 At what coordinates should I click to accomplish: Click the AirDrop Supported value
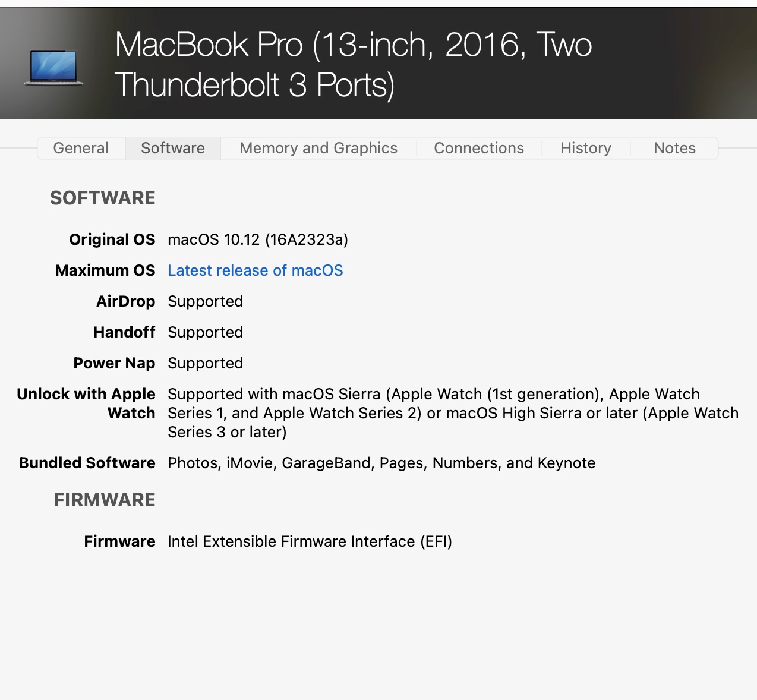pos(205,301)
